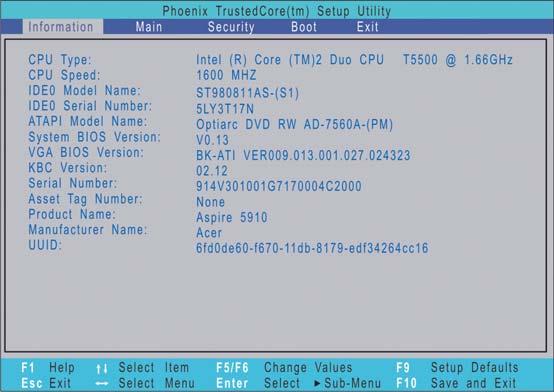Click the F10 key hint
554x392 pixels.
(406, 383)
